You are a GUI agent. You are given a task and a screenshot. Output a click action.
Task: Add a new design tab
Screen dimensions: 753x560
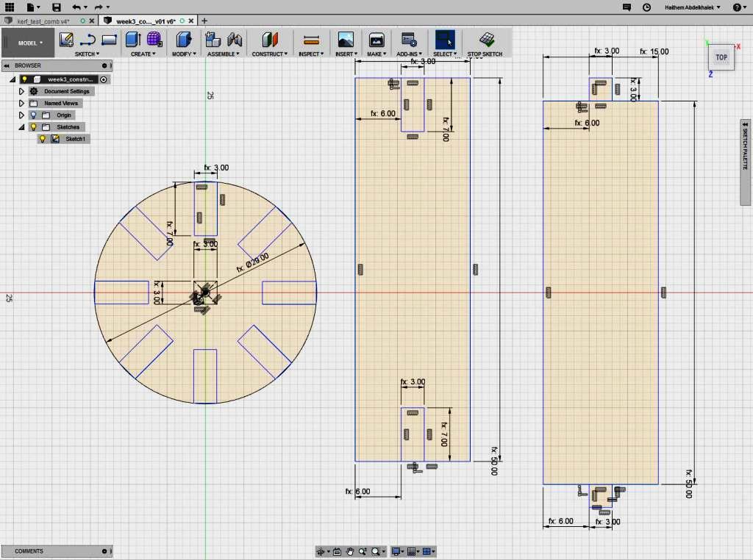[204, 21]
